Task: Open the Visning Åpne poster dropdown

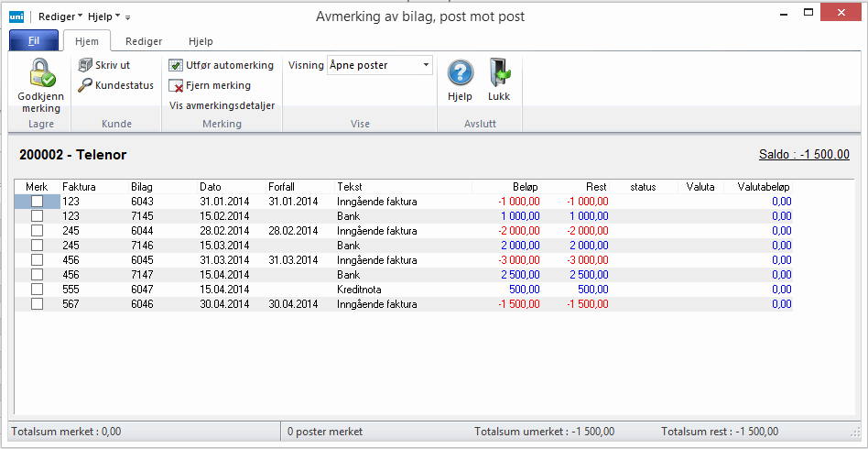Action: [426, 65]
